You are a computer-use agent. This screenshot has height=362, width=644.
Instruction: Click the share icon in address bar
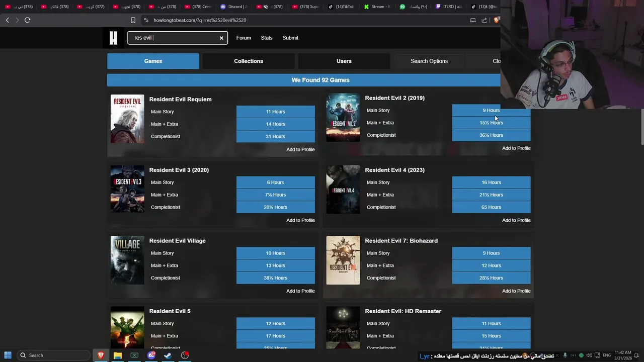point(484,20)
